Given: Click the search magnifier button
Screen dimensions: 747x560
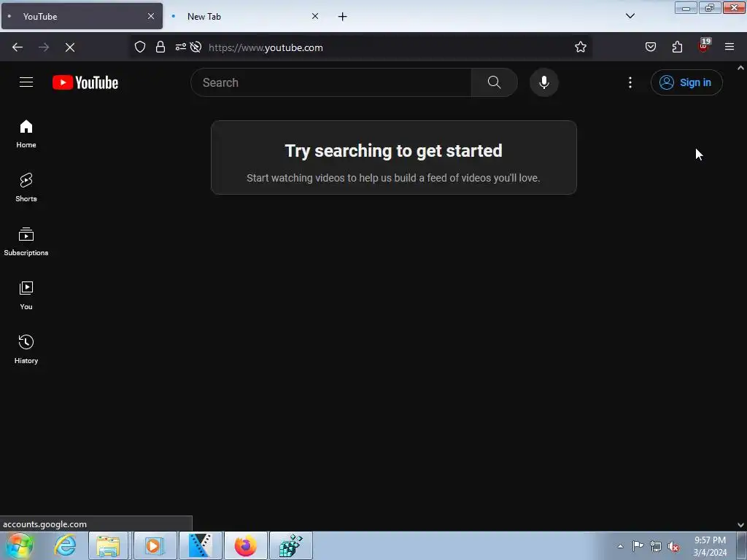Looking at the screenshot, I should click(x=494, y=82).
